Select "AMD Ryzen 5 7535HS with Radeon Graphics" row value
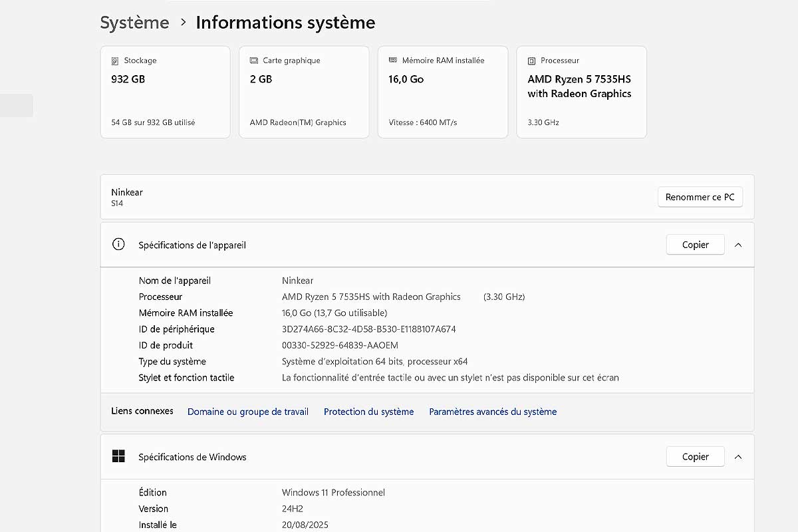 coord(371,297)
